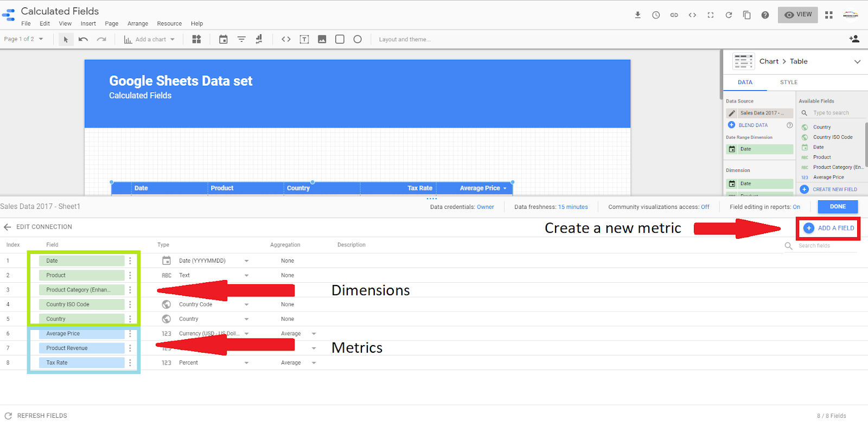Expand Tax Rate aggregation dropdown
Viewport: 868px width, 426px height.
click(314, 363)
